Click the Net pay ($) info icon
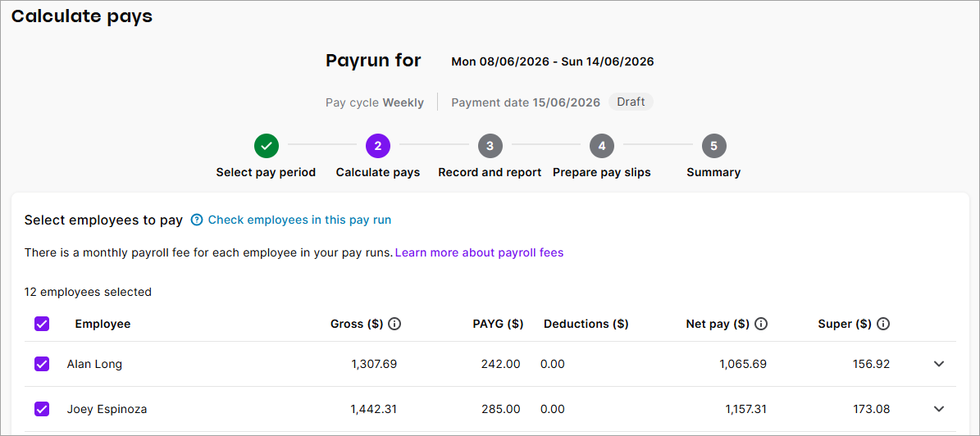The height and width of the screenshot is (436, 980). (x=760, y=324)
